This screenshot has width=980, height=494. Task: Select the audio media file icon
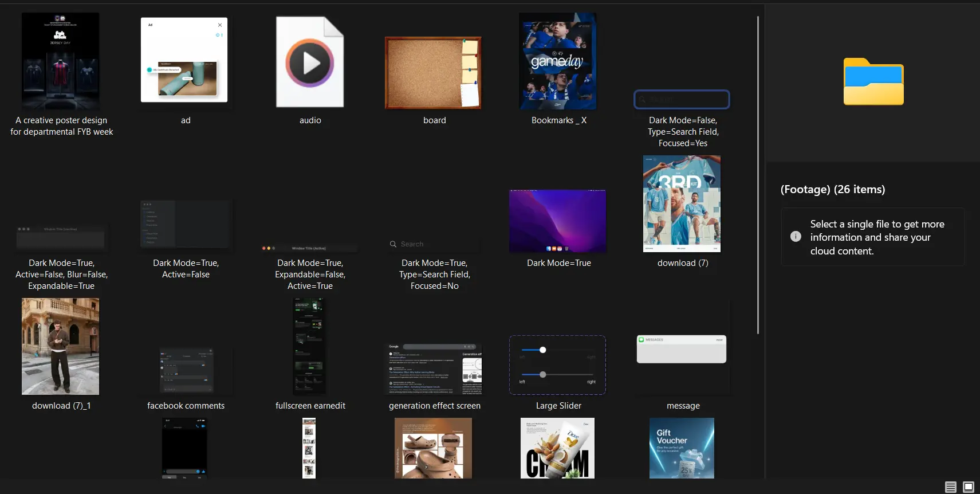click(x=310, y=62)
